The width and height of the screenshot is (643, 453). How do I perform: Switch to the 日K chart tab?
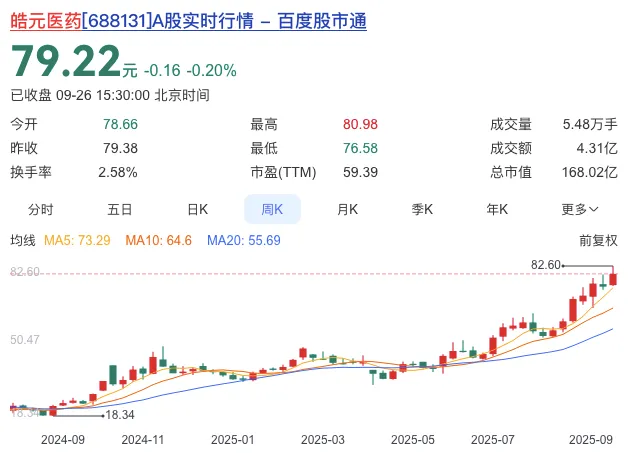[198, 209]
